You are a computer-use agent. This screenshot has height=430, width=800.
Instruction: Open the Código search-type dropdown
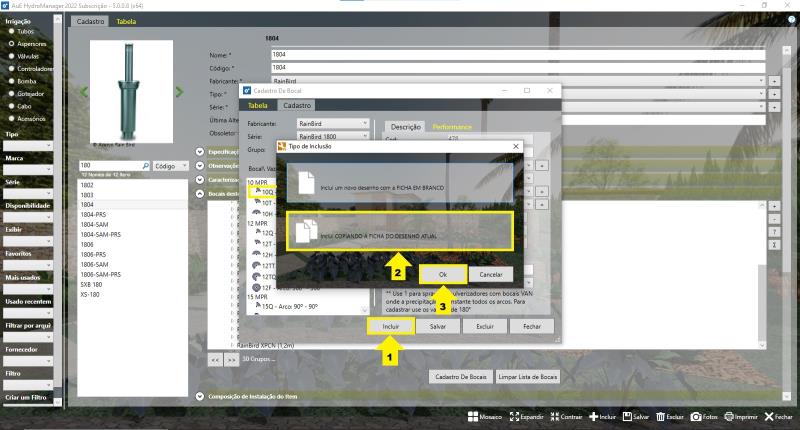tap(171, 165)
